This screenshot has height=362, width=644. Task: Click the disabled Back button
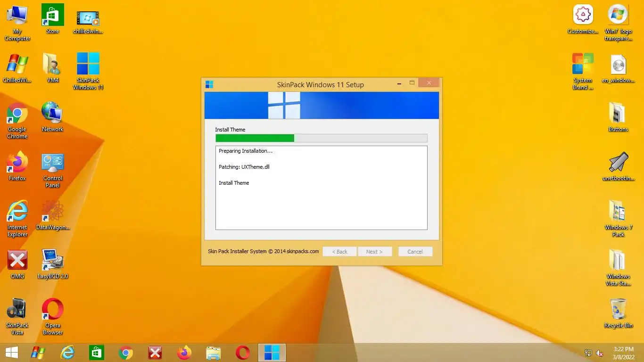[x=339, y=252]
